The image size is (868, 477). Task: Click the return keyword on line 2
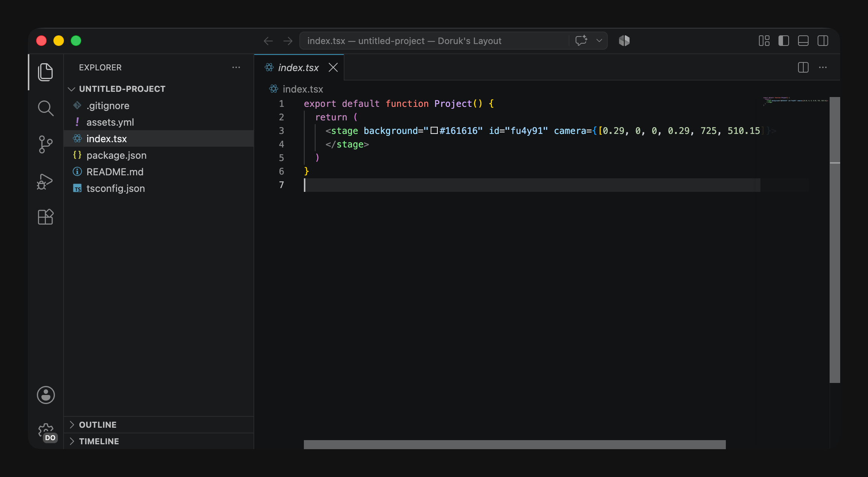[331, 117]
